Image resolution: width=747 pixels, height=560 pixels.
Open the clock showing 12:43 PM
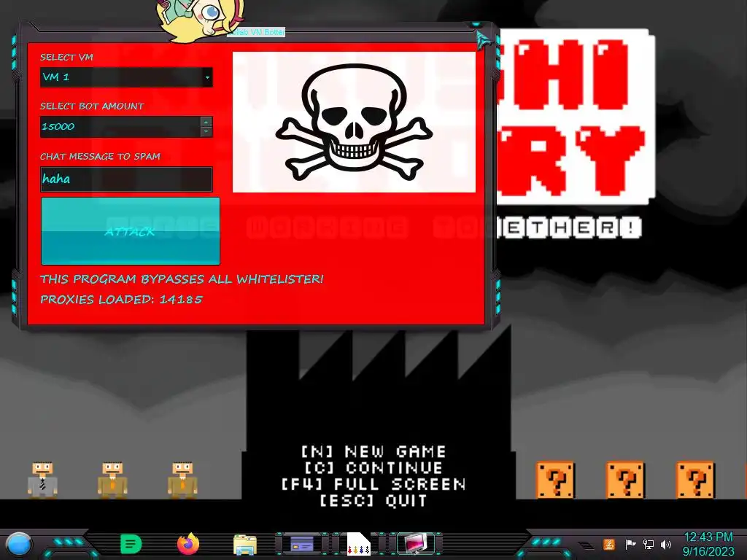708,537
